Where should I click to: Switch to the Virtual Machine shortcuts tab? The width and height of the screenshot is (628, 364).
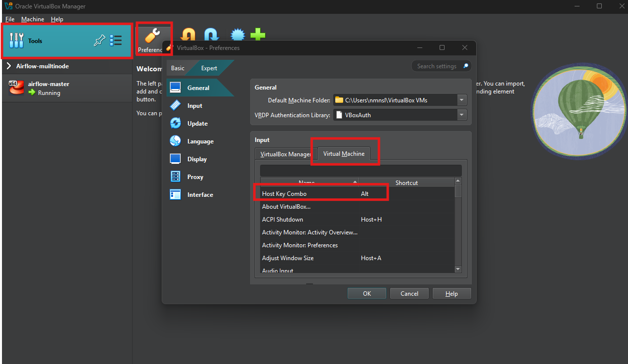(344, 153)
